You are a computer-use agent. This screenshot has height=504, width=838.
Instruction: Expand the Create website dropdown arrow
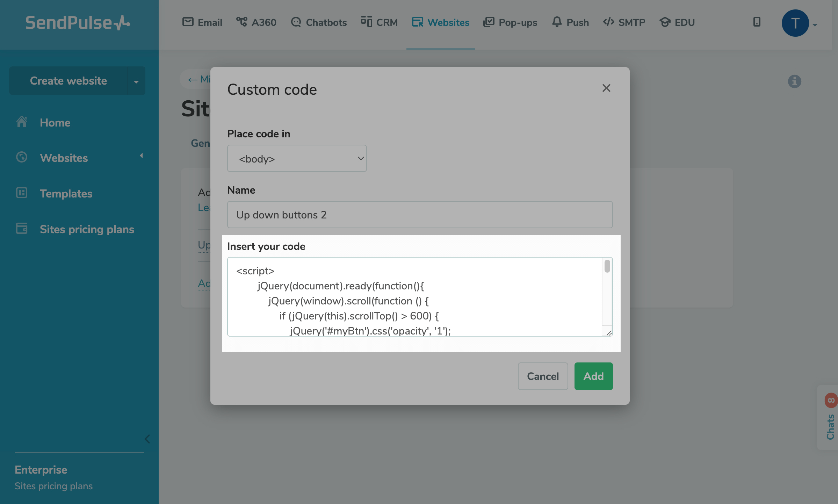click(136, 81)
